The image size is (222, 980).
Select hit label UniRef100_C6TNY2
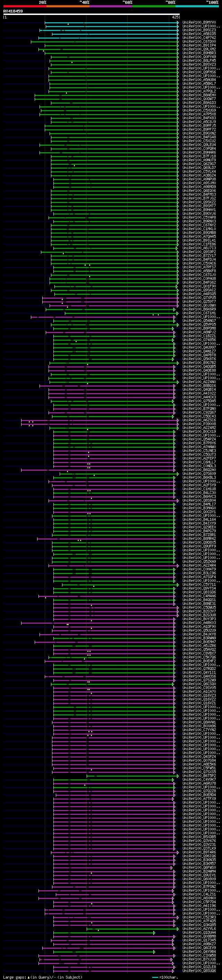199,225
